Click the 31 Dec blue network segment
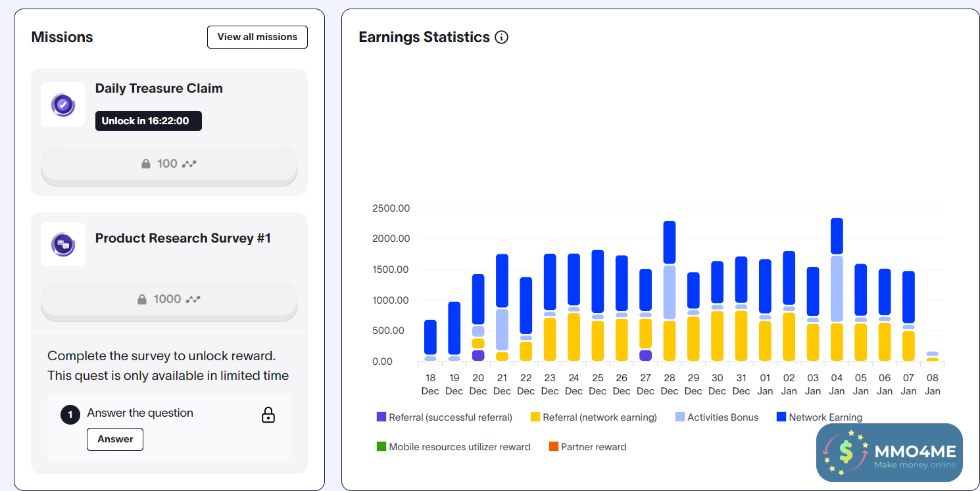980x491 pixels. pyautogui.click(x=741, y=280)
